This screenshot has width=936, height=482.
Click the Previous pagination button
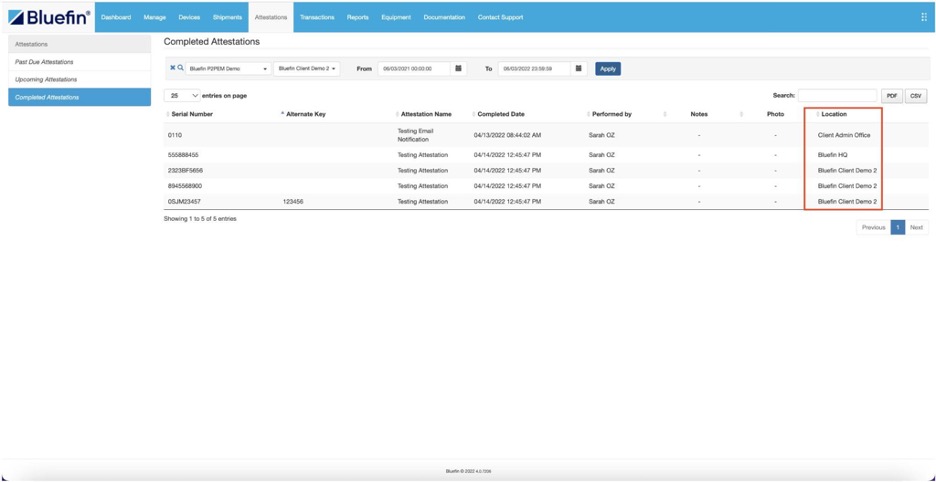[x=873, y=228]
